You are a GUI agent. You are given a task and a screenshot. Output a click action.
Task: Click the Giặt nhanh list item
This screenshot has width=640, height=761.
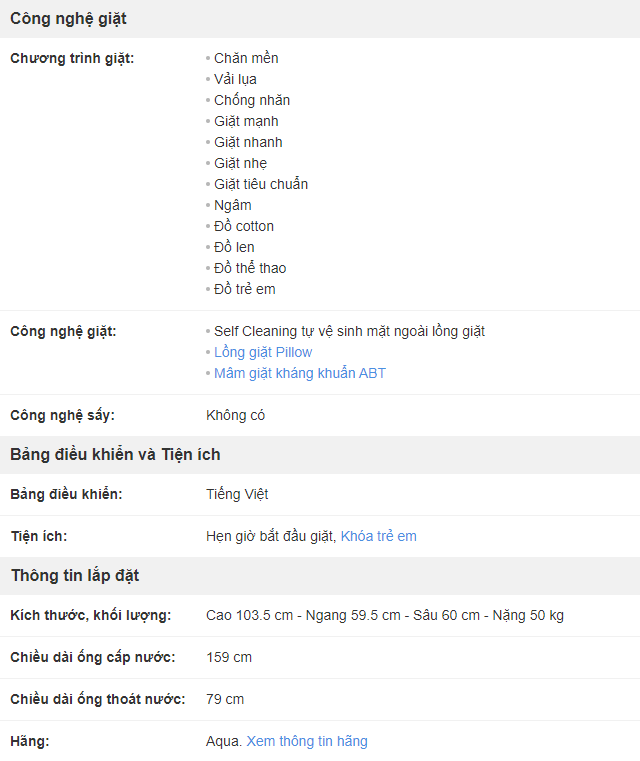point(248,142)
